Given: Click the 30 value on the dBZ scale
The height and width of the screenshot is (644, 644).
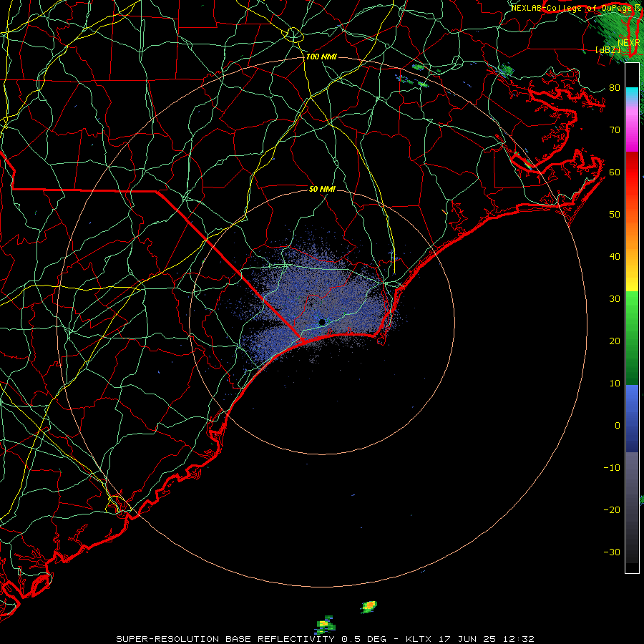Looking at the screenshot, I should pyautogui.click(x=615, y=299).
